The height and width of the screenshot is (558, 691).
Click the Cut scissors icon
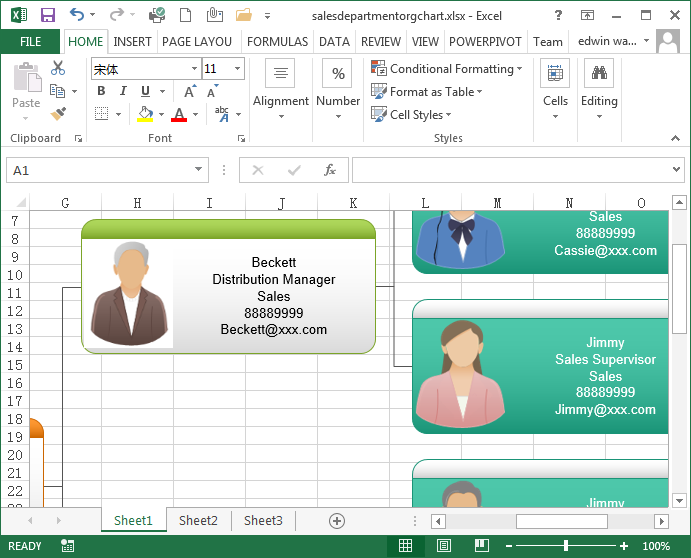(58, 68)
